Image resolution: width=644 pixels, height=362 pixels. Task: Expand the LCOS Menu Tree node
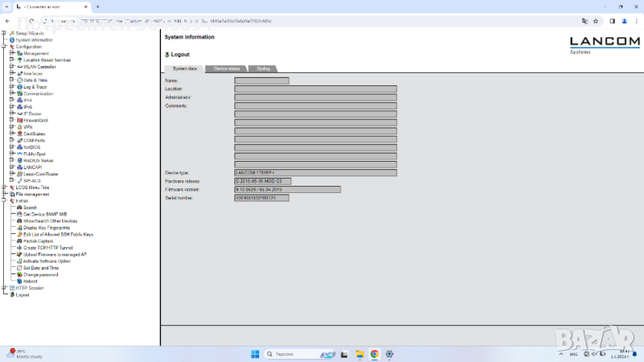(4, 187)
